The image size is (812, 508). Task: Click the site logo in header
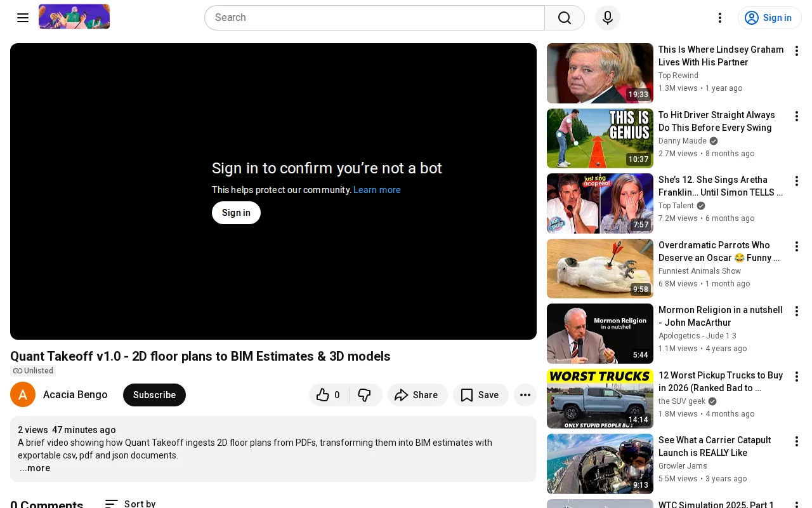(74, 17)
